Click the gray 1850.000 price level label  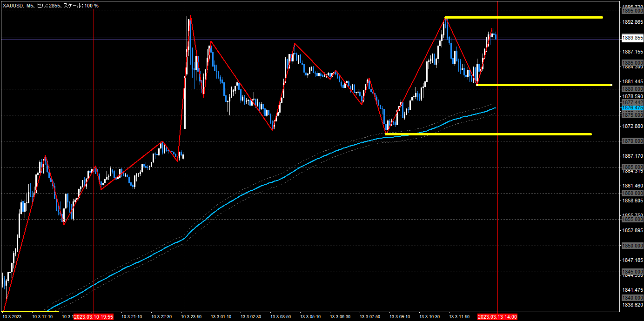coord(632,245)
